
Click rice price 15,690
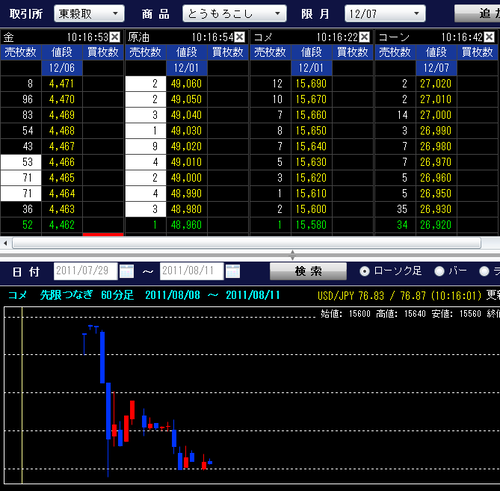tap(311, 84)
